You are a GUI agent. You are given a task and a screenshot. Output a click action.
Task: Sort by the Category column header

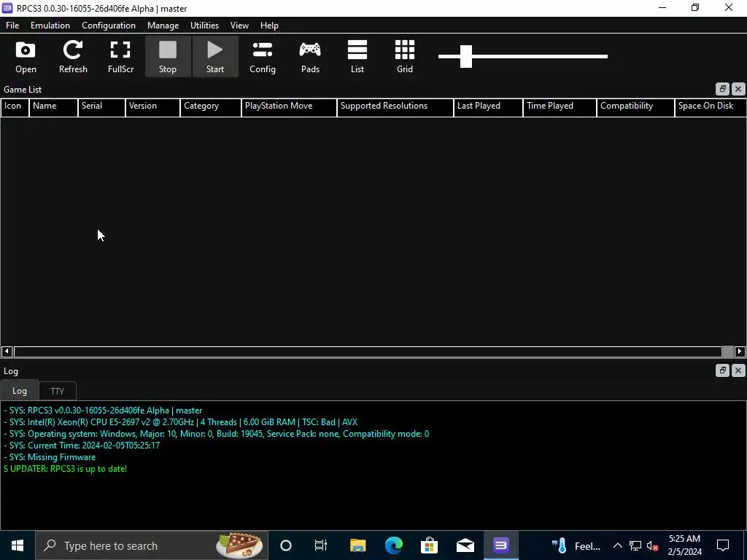click(211, 107)
